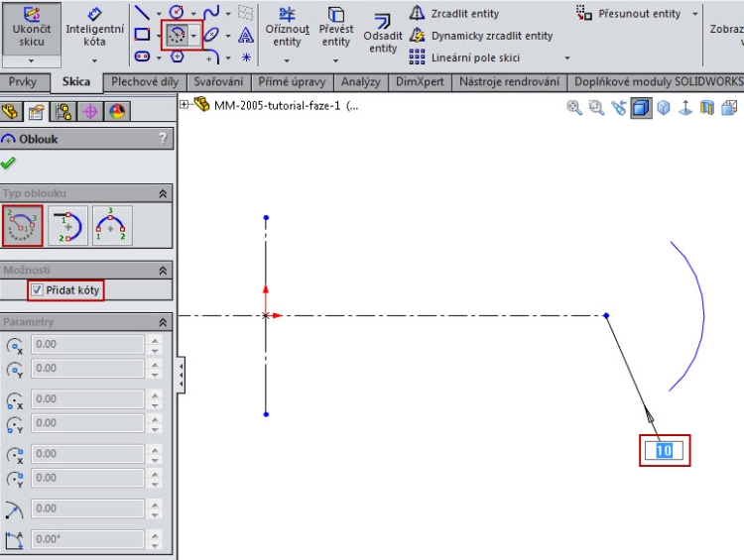
Task: Select the Line sketch tool
Action: click(142, 12)
